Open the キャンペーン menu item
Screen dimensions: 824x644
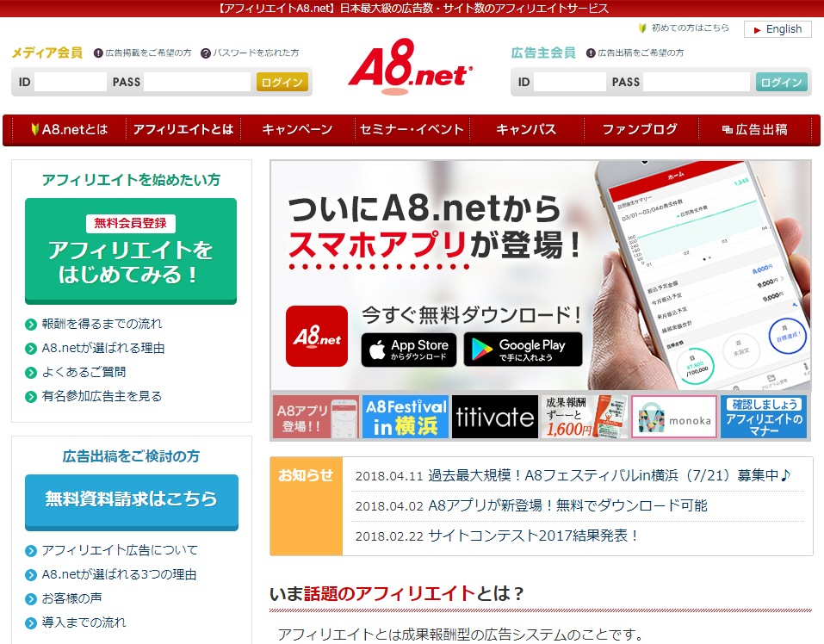[297, 130]
